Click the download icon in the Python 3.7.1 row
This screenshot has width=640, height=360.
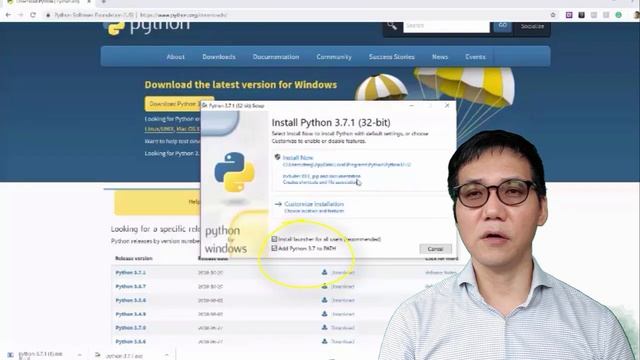point(324,272)
